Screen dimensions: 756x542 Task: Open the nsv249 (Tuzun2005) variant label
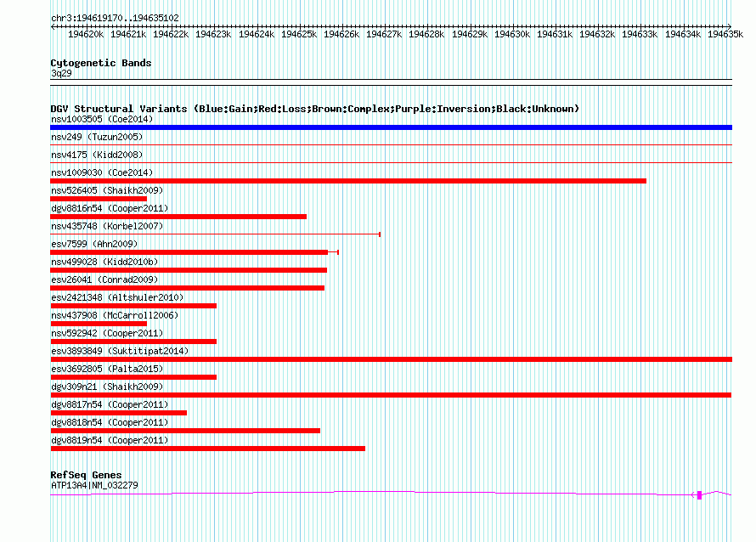[97, 137]
